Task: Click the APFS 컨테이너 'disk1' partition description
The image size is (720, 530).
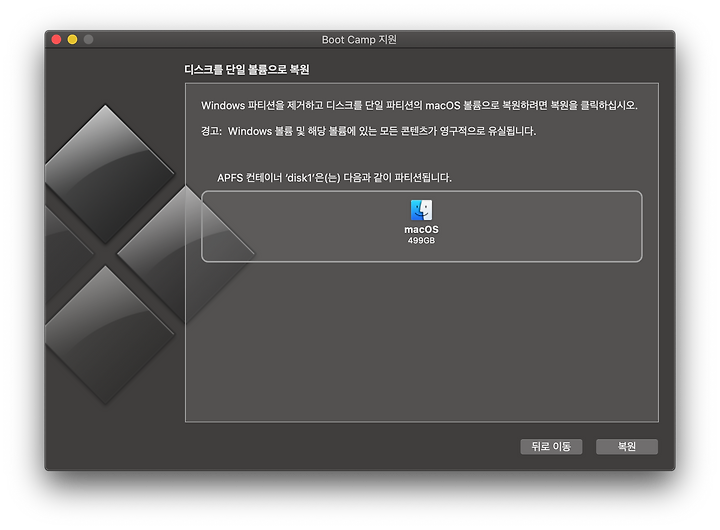Action: pos(334,178)
